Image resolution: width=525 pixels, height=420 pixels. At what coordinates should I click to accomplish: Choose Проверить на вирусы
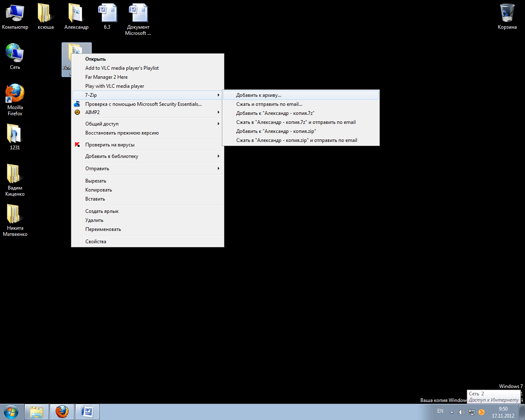click(x=148, y=145)
